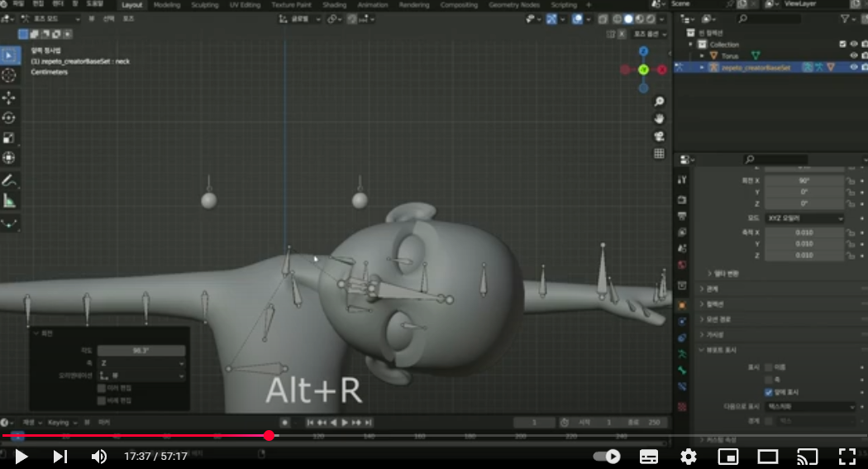Toggle visibility eye for Torus
The height and width of the screenshot is (469, 868).
click(x=854, y=55)
